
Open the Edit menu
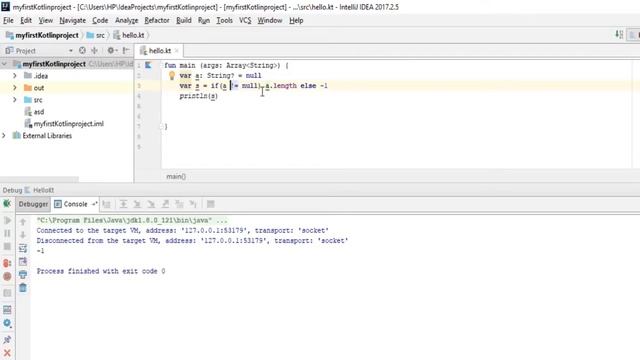pos(26,20)
